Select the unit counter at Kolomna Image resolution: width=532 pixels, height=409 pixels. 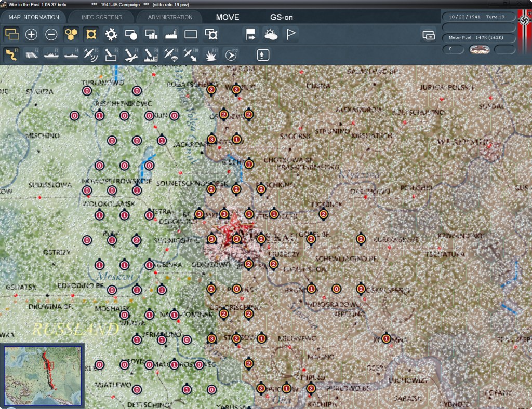[x=386, y=338]
